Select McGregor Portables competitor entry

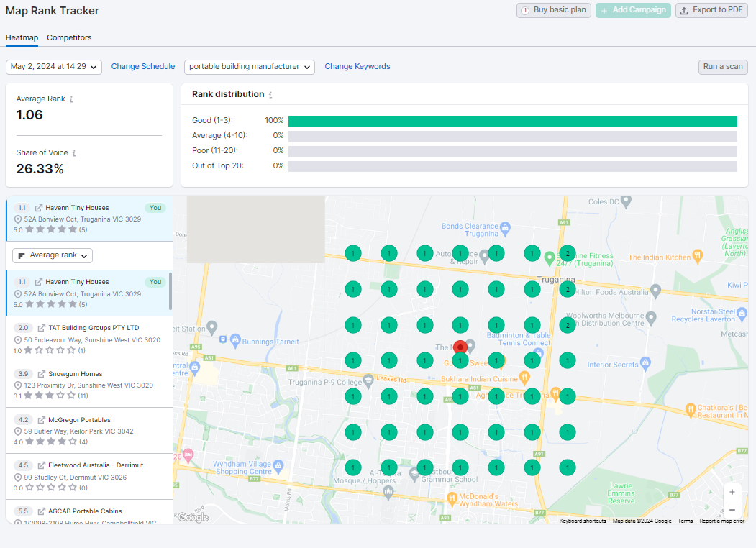click(x=89, y=431)
